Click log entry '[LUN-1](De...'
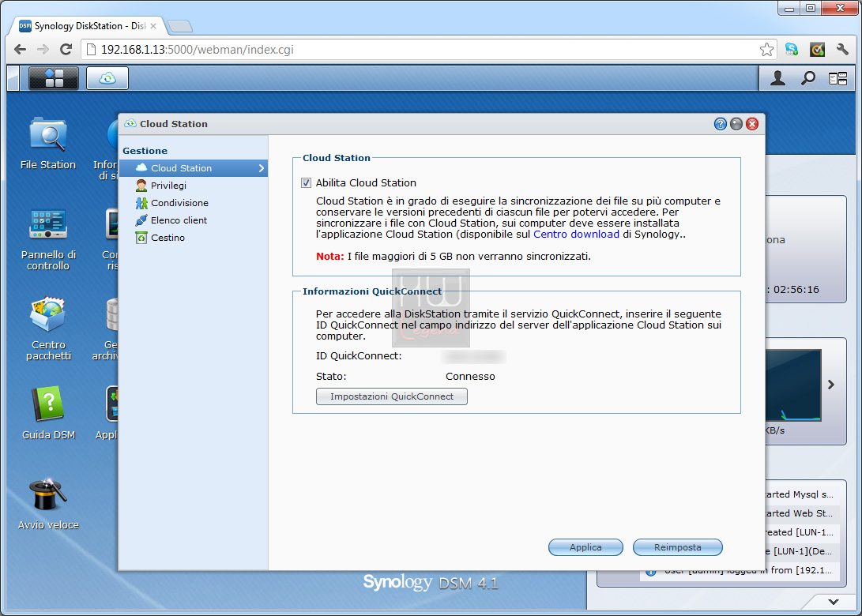 pos(800,551)
